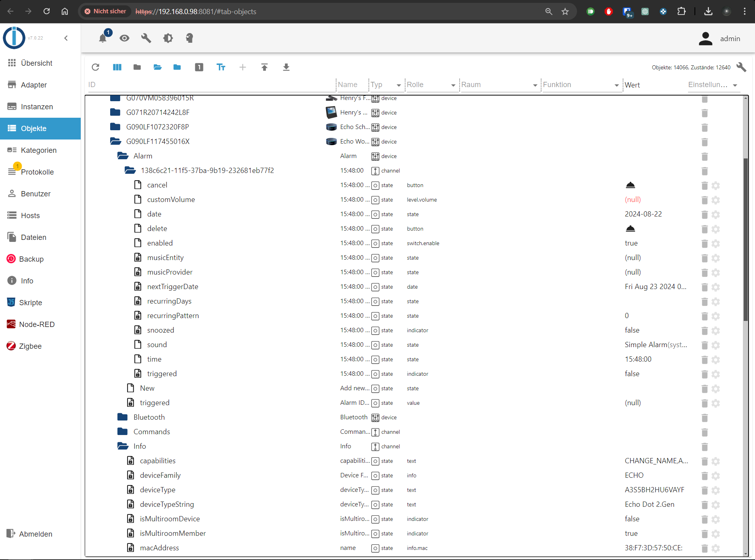This screenshot has height=560, width=755.
Task: Toggle expert mode head icon
Action: point(189,38)
